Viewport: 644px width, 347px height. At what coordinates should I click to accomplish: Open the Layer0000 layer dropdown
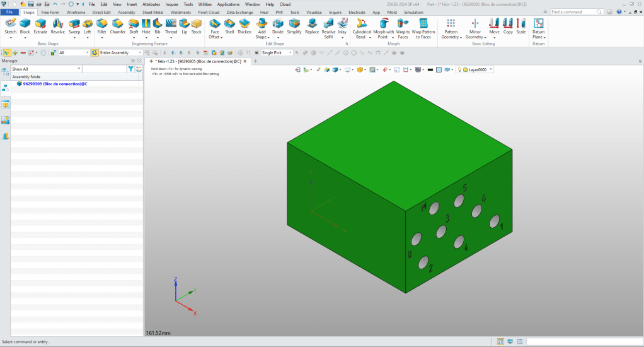coord(491,69)
